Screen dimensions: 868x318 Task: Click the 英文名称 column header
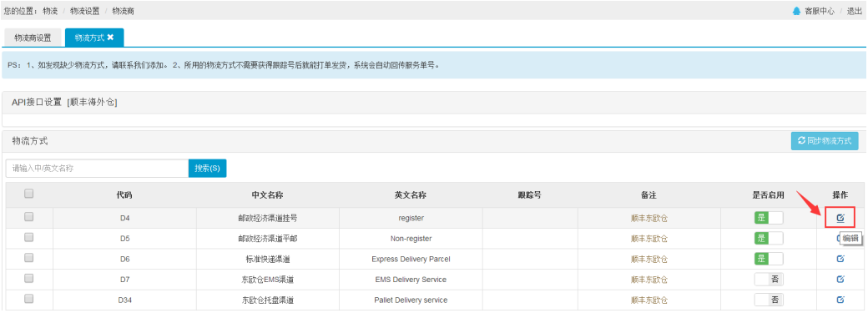point(410,195)
